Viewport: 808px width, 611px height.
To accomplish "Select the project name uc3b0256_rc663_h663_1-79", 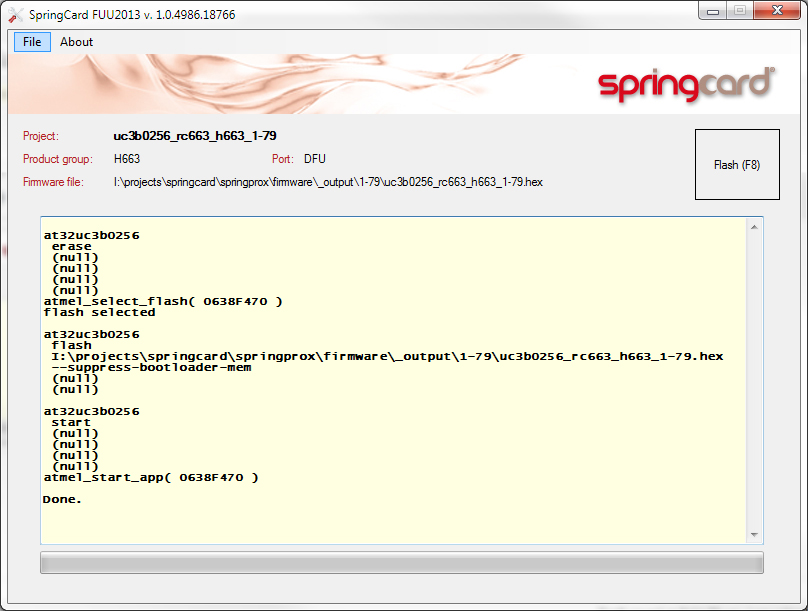I will tap(193, 135).
